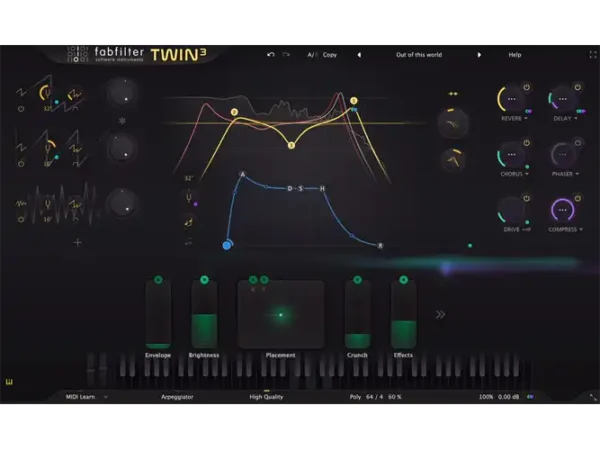Click inside the Placement XY pad

[281, 315]
